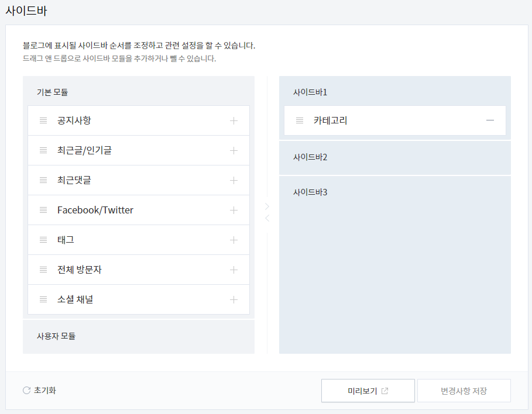The width and height of the screenshot is (532, 414).
Task: Add the 전체 방문자 module with plus icon
Action: coord(234,270)
